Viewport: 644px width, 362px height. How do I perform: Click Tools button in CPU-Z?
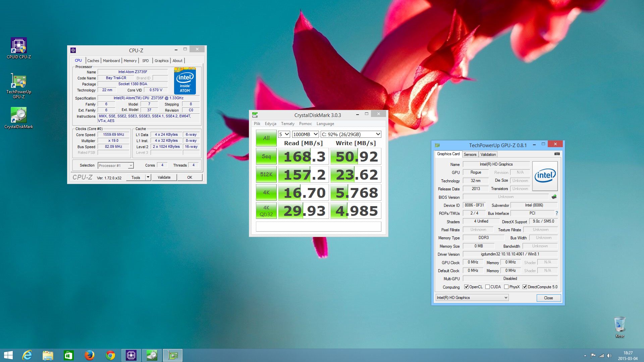[x=136, y=177]
